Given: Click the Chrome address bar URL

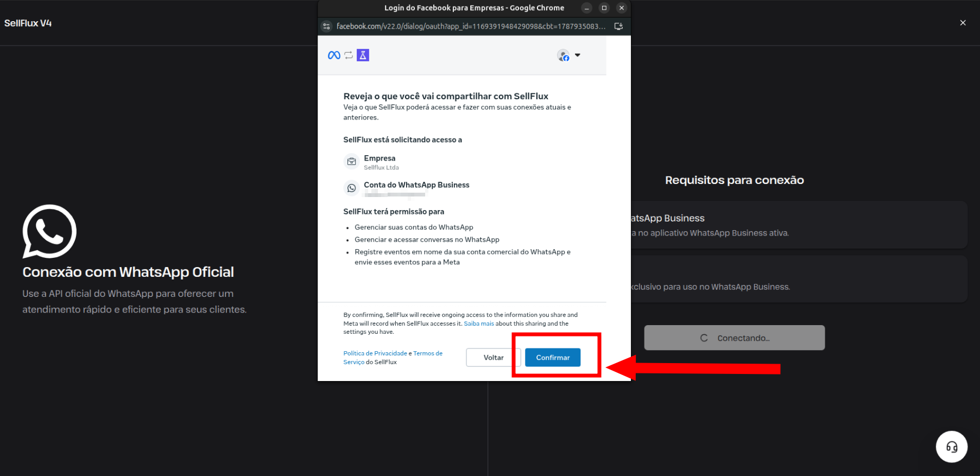Looking at the screenshot, I should click(471, 26).
